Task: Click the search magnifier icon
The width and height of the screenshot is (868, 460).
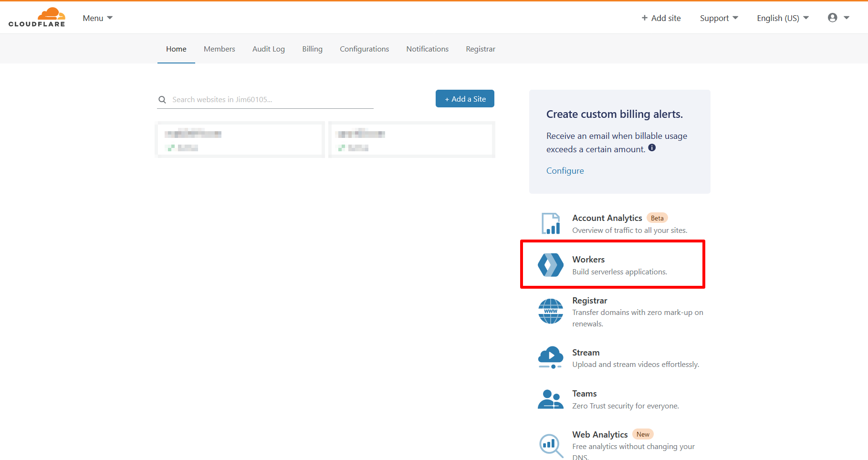Action: click(x=162, y=100)
